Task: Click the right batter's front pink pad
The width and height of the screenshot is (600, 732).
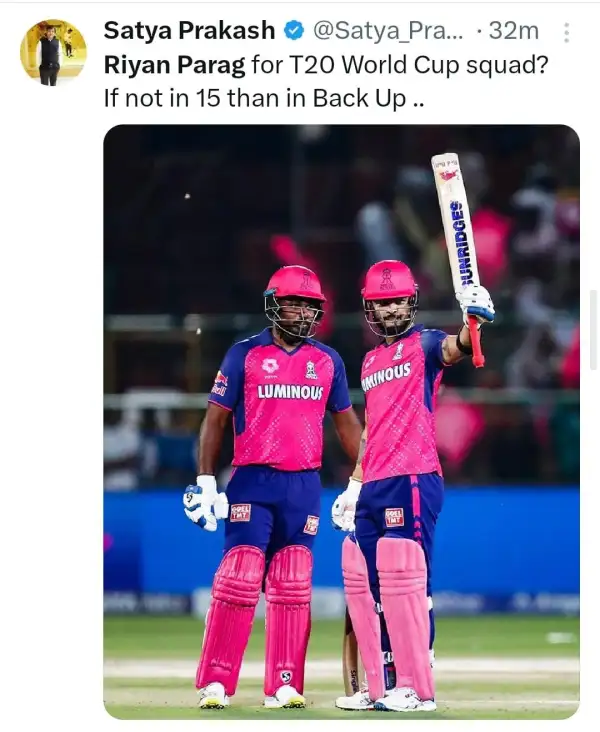Action: click(405, 617)
